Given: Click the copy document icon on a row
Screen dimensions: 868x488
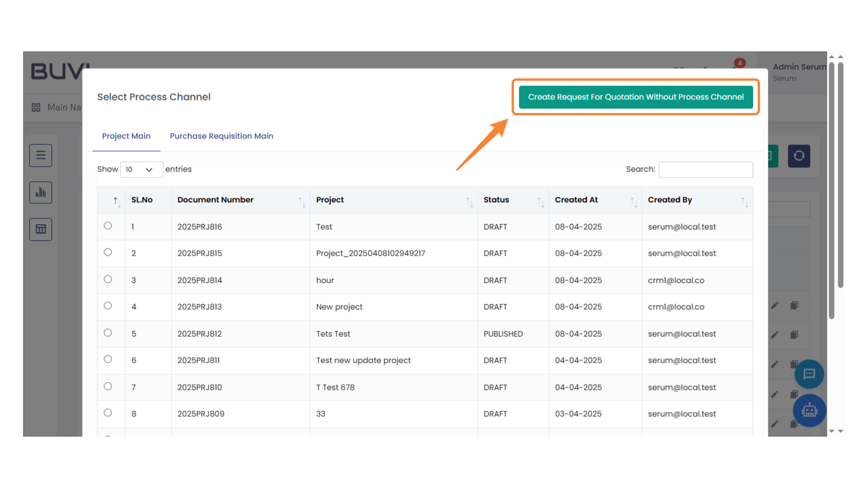Looking at the screenshot, I should click(794, 305).
